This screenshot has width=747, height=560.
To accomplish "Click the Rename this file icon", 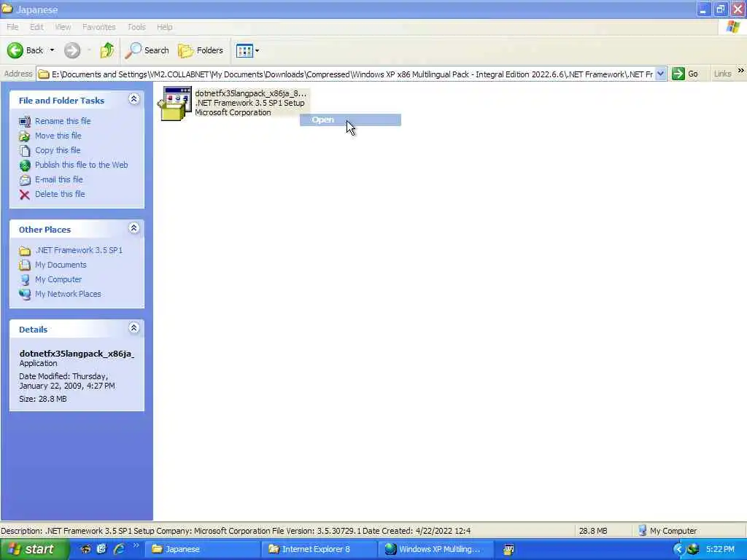I will click(25, 122).
